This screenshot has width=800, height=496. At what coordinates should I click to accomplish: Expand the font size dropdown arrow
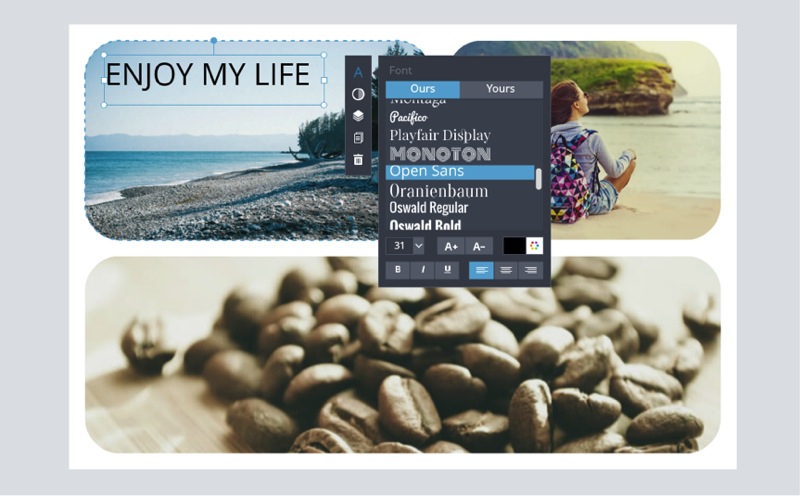418,246
